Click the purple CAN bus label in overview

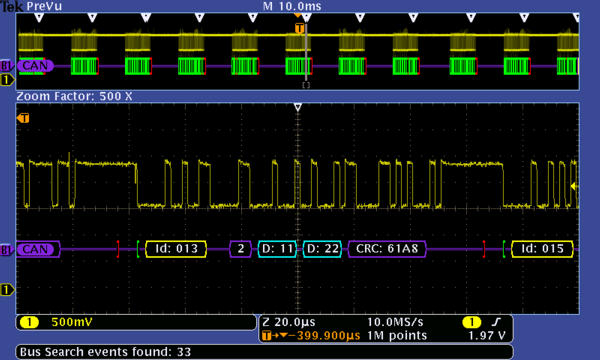point(34,66)
